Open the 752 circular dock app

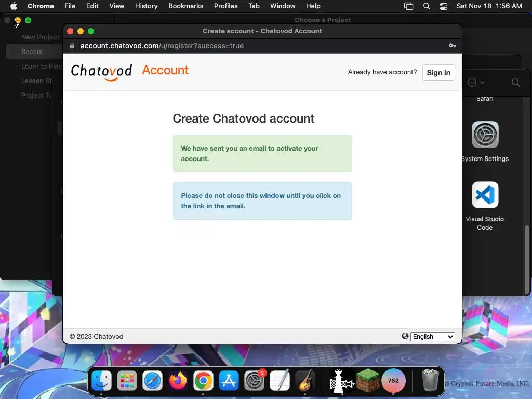(393, 380)
